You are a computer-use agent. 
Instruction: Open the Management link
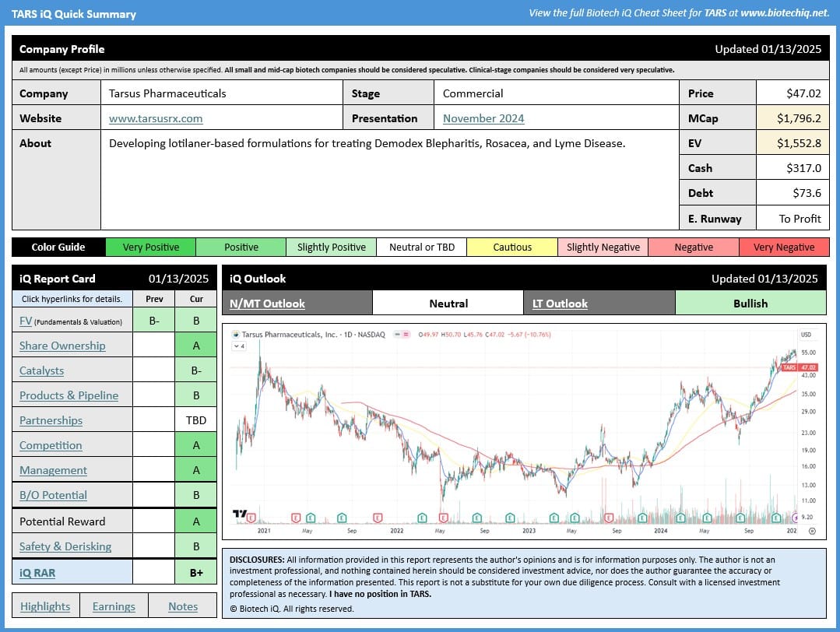coord(53,470)
